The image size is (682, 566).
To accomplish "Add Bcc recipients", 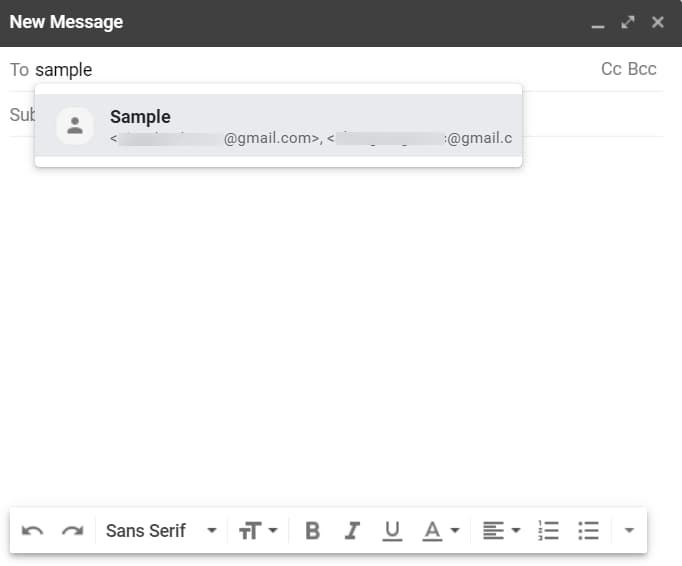I will pyautogui.click(x=642, y=69).
